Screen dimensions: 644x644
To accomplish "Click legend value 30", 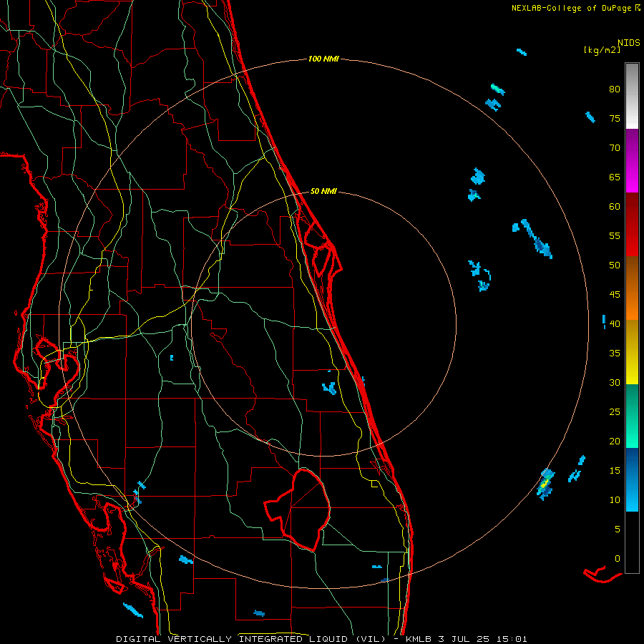I will (x=615, y=383).
